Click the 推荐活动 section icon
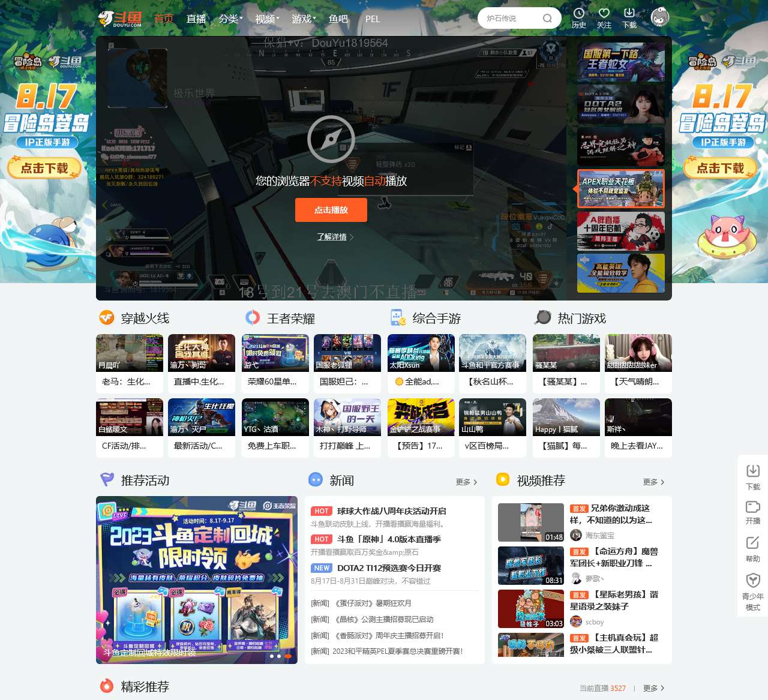768x700 pixels. click(x=107, y=479)
